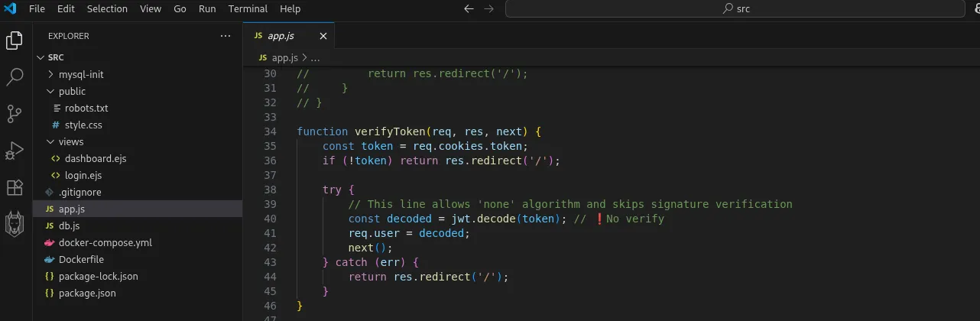The image size is (980, 321).
Task: Open the Edit menu
Action: (x=66, y=9)
